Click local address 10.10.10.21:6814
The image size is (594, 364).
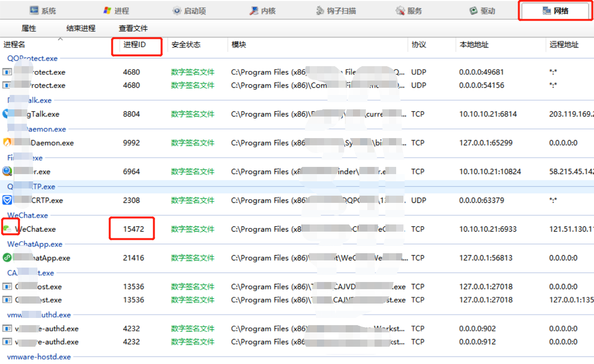pos(488,114)
